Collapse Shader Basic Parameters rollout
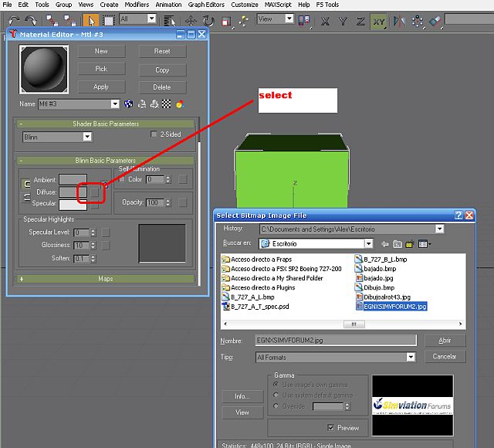This screenshot has height=448, width=494. click(x=105, y=124)
